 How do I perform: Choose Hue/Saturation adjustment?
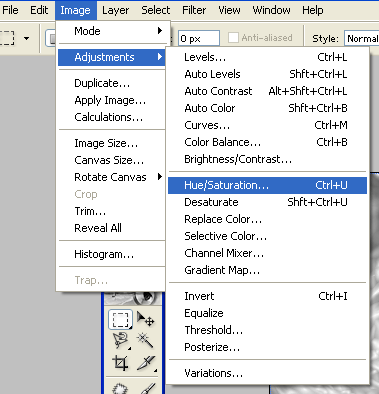[x=267, y=185]
